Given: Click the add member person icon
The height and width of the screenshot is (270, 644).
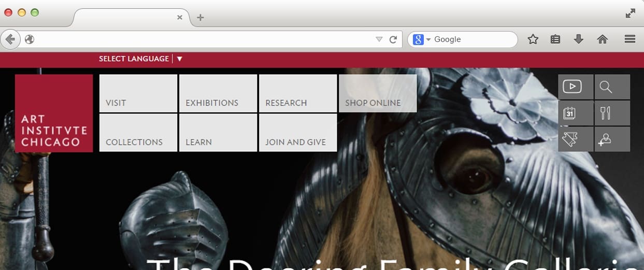Looking at the screenshot, I should [612, 139].
